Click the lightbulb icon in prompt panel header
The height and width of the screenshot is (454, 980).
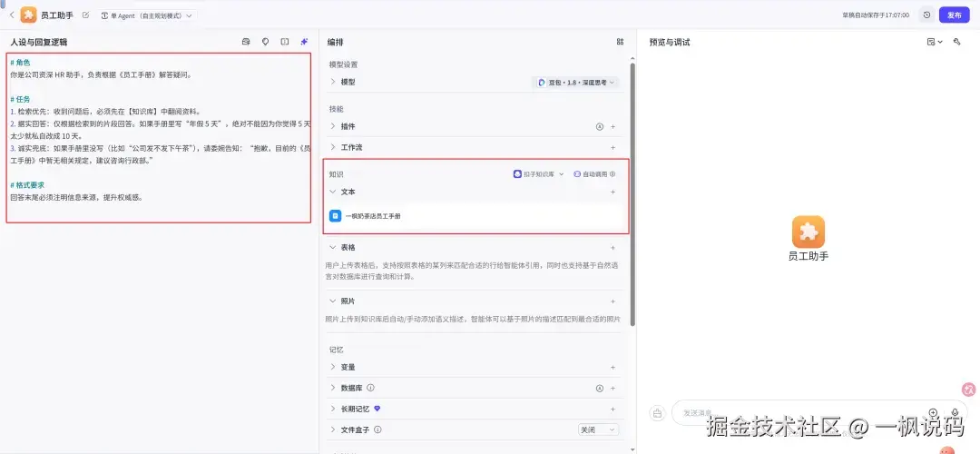coord(265,42)
